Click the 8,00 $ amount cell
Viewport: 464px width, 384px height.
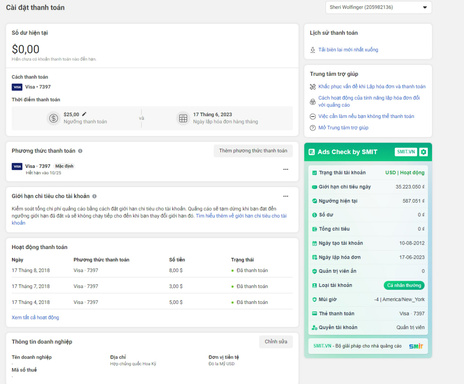[x=176, y=270]
